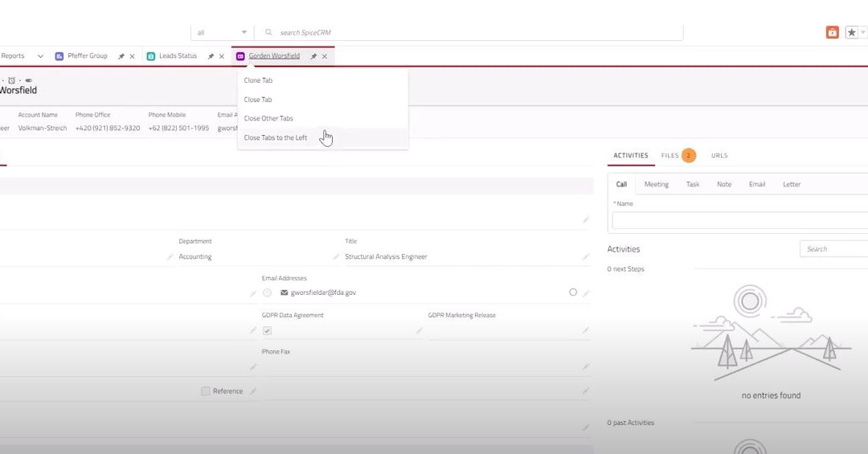The height and width of the screenshot is (454, 868).
Task: Select the primary email radio button
Action: tap(573, 292)
